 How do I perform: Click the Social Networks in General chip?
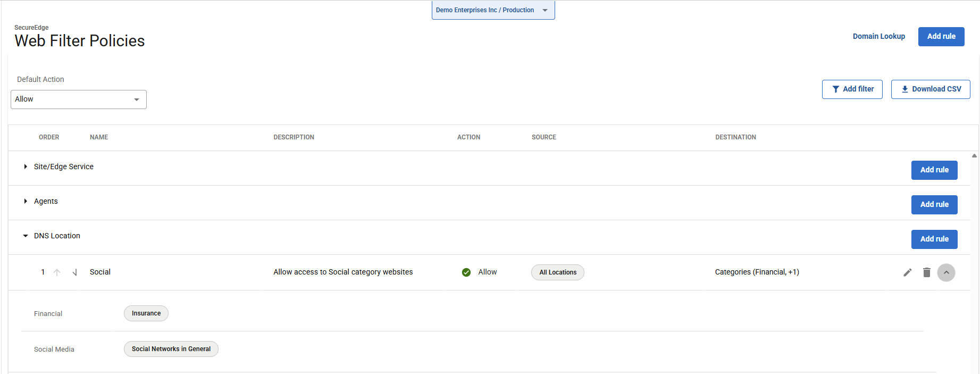171,349
